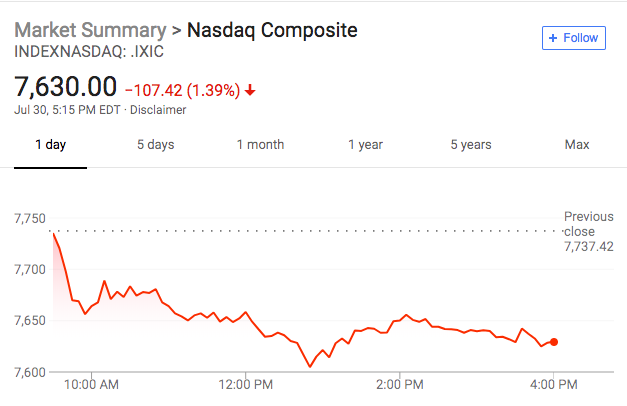Click the red end-of-day chart marker dot
Viewport: 627px width, 406px height.
click(x=554, y=342)
